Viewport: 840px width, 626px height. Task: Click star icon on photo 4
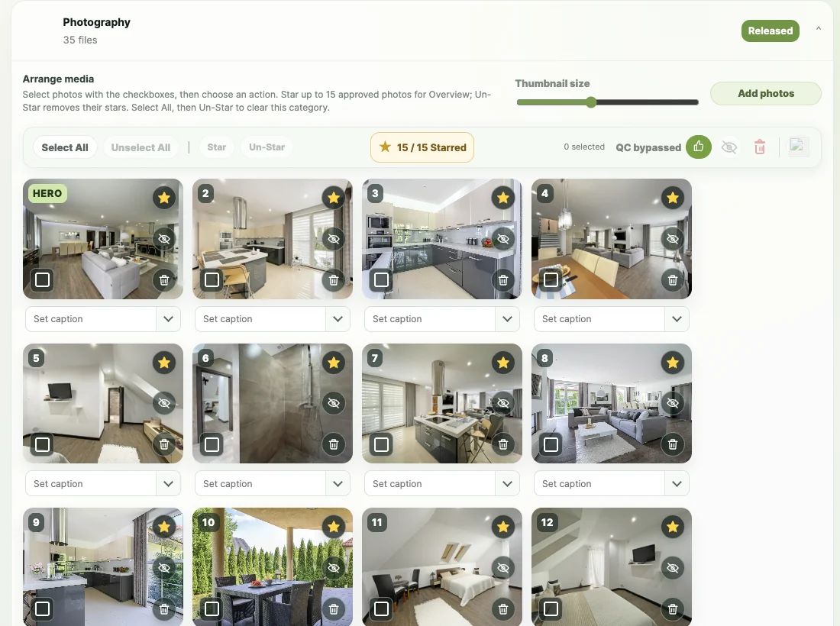point(672,198)
